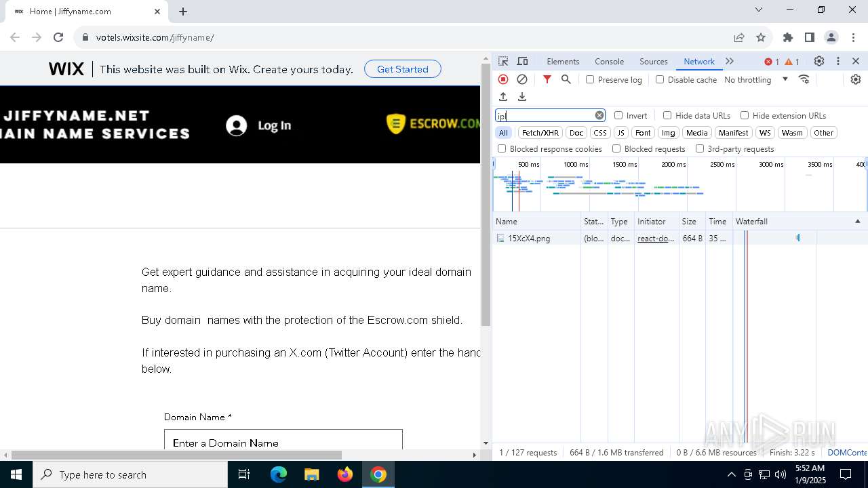Check 3rd-party requests

click(700, 148)
